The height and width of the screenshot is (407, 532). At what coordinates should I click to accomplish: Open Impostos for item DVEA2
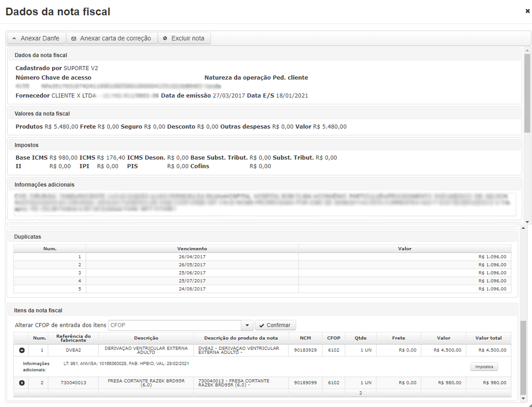click(x=484, y=367)
